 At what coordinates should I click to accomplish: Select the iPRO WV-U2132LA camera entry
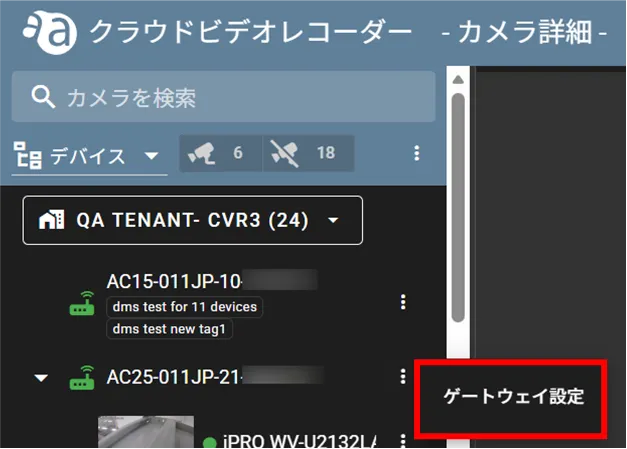click(300, 441)
